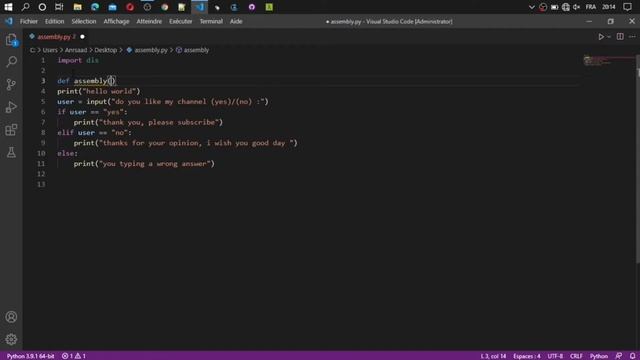The width and height of the screenshot is (640, 360).
Task: Open the Source Control view
Action: (11, 84)
